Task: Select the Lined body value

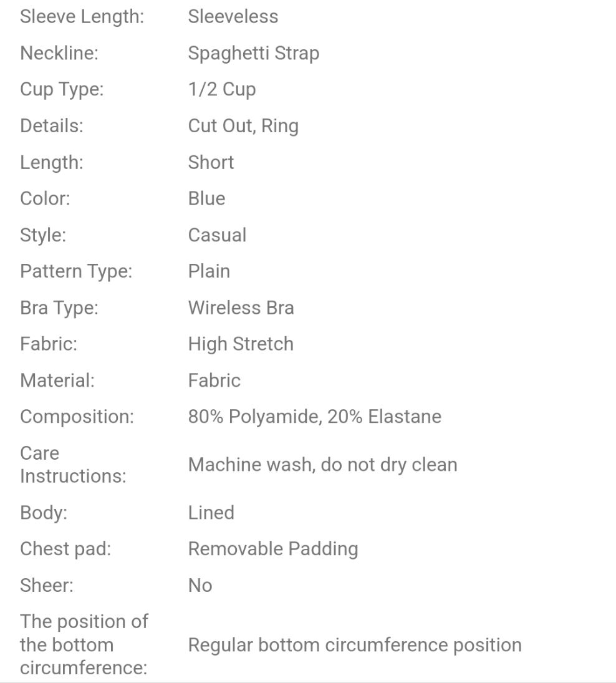Action: click(211, 513)
